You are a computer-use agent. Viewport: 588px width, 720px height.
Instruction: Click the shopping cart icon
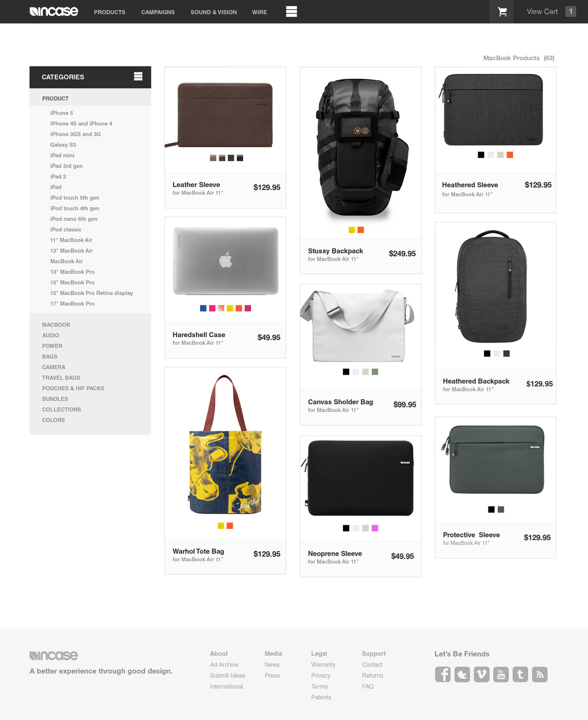point(502,12)
